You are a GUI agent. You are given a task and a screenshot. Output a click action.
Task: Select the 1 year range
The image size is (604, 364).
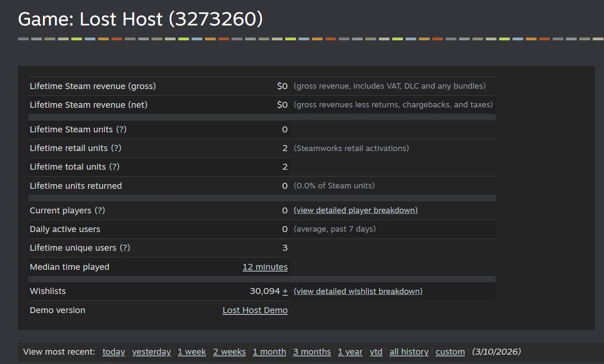tap(350, 352)
